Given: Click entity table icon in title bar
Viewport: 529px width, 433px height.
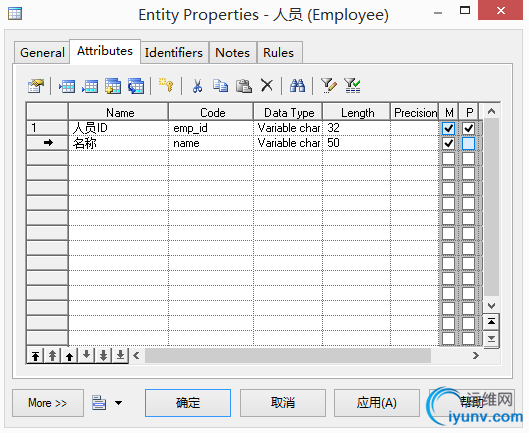Looking at the screenshot, I should tap(15, 14).
